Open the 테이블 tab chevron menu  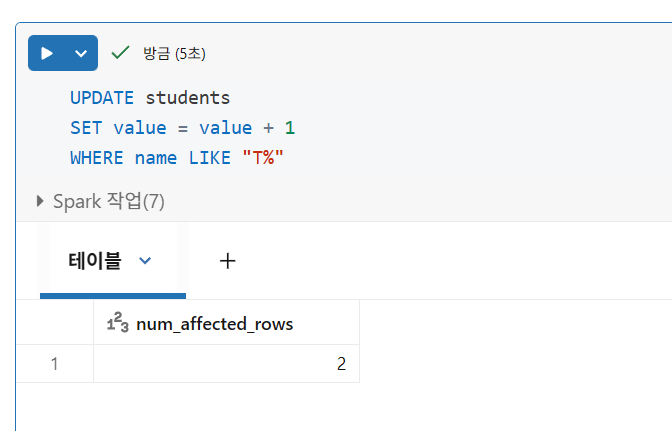click(x=145, y=261)
